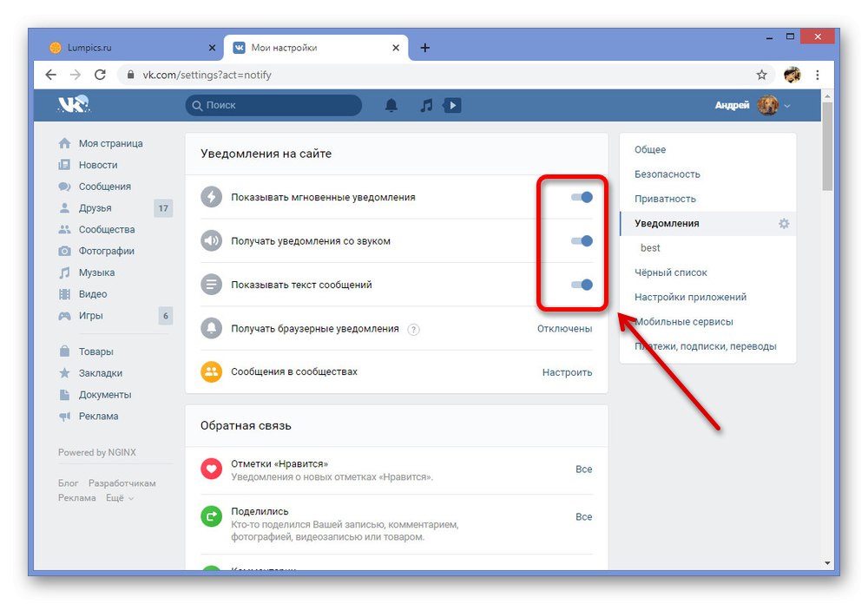Click the VK logo in header
Screen dimensions: 868x604
coord(74,104)
